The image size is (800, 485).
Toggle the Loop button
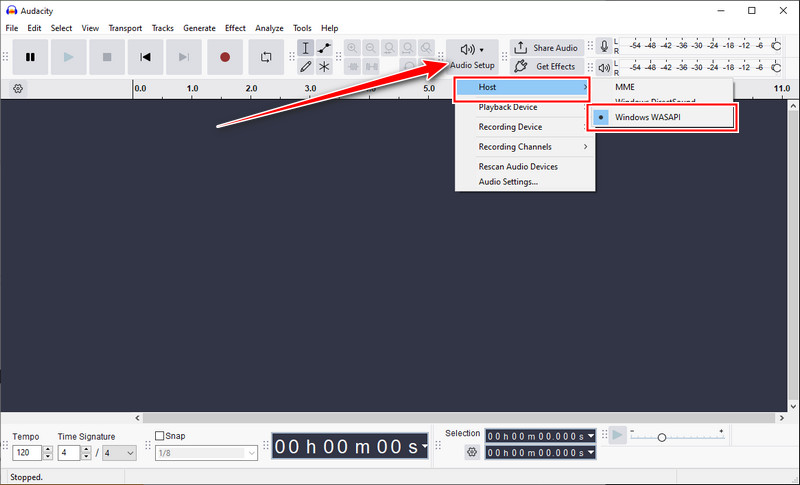point(266,57)
